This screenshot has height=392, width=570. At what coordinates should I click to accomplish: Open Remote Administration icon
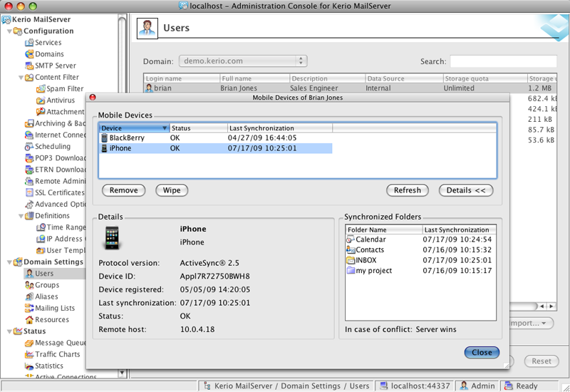coord(29,182)
